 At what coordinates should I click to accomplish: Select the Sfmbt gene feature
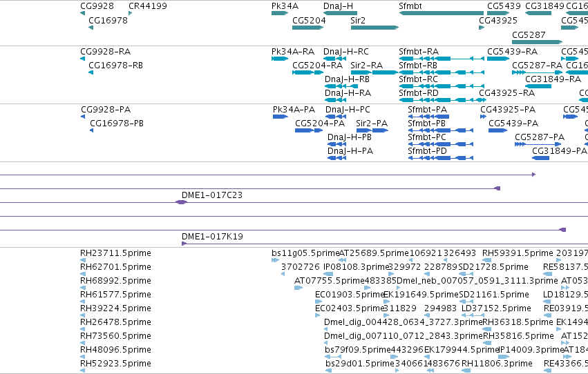pos(442,13)
